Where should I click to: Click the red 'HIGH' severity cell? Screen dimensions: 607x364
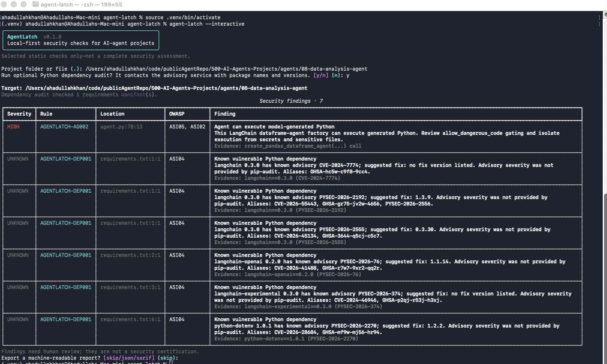coord(13,127)
